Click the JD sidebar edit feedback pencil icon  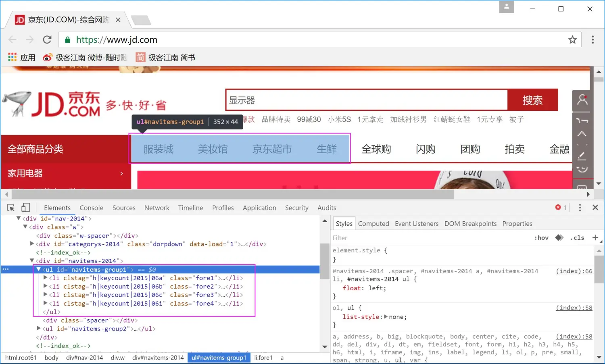click(x=582, y=156)
